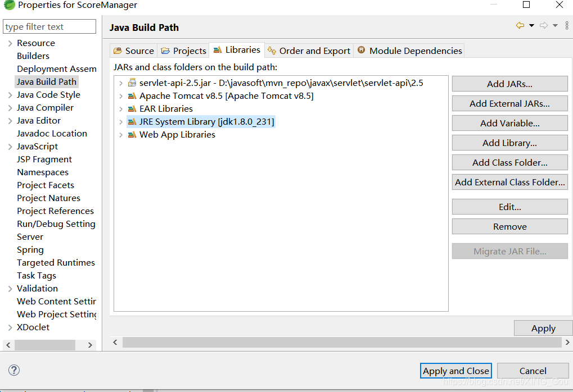Screen dimensions: 573x392
Task: Select Deployment Assembly in the sidebar
Action: tap(57, 69)
